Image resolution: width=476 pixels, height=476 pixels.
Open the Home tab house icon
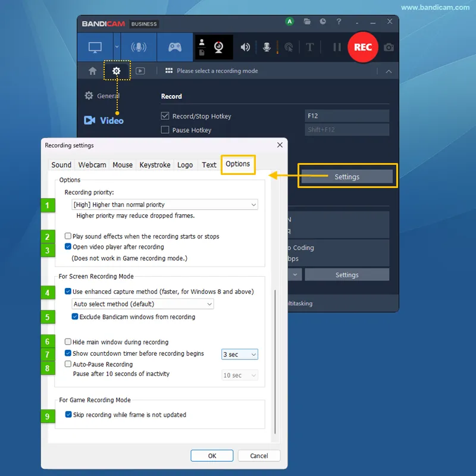(93, 71)
